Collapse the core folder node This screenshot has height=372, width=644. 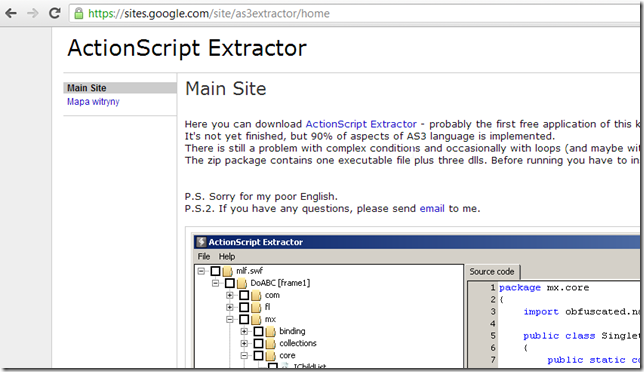pyautogui.click(x=244, y=356)
